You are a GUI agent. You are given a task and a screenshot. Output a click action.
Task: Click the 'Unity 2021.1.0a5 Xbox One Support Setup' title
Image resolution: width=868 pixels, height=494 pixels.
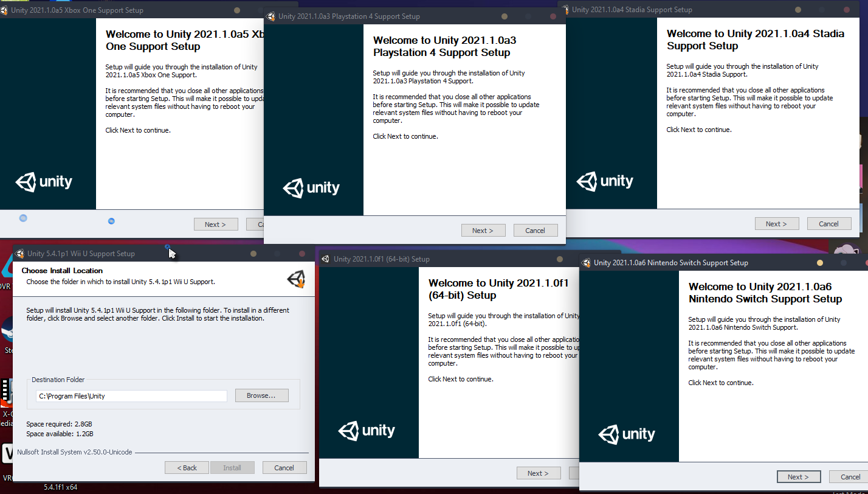[x=77, y=10]
